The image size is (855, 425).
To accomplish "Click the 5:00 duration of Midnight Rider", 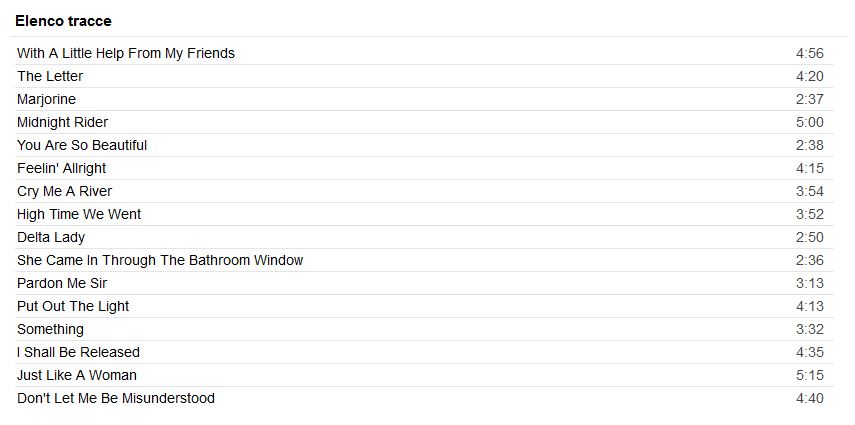I will coord(809,122).
